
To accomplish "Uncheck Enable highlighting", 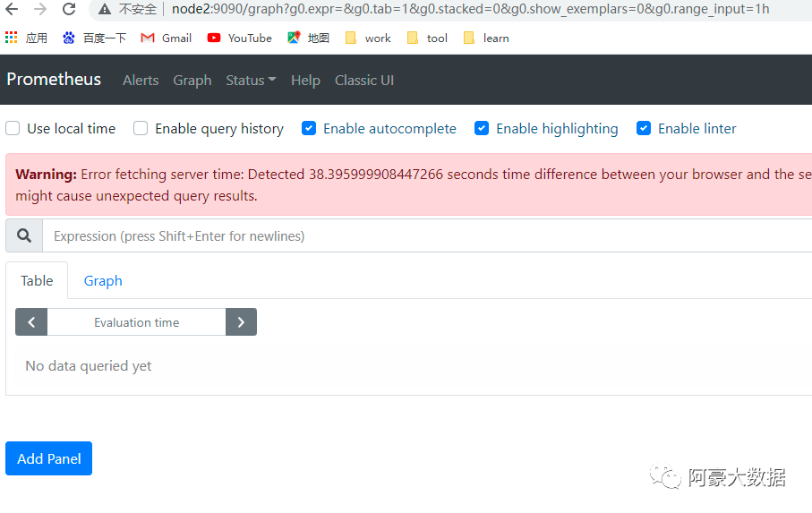I will tap(482, 128).
